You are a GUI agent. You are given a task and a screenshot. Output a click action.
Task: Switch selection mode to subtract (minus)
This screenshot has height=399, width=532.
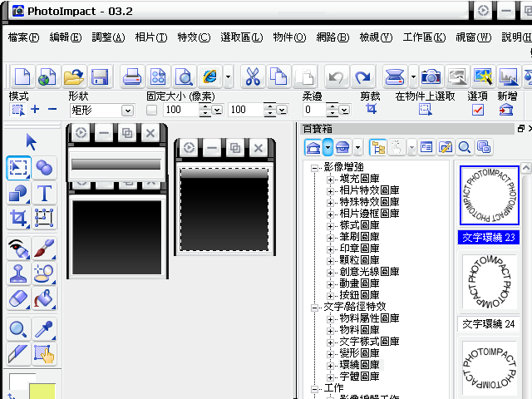coord(52,109)
